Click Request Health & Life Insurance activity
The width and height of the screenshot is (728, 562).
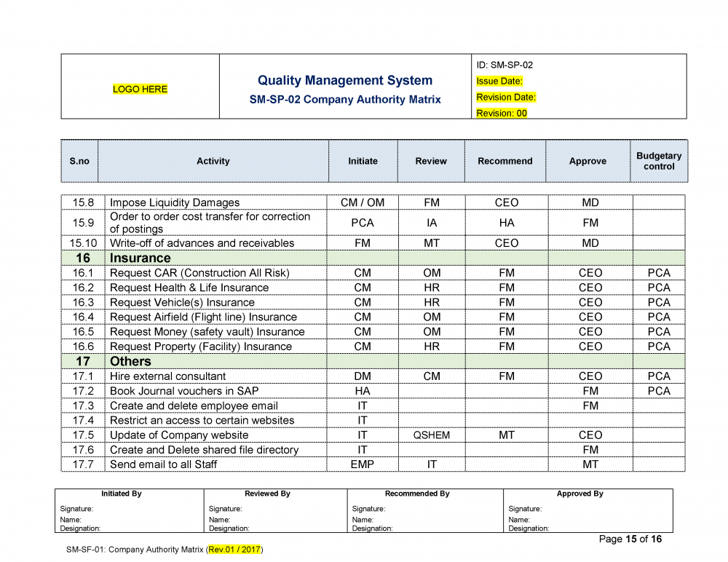[x=189, y=288]
